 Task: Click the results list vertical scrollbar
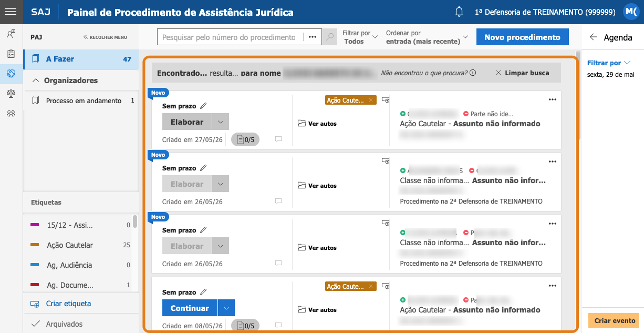point(578,95)
